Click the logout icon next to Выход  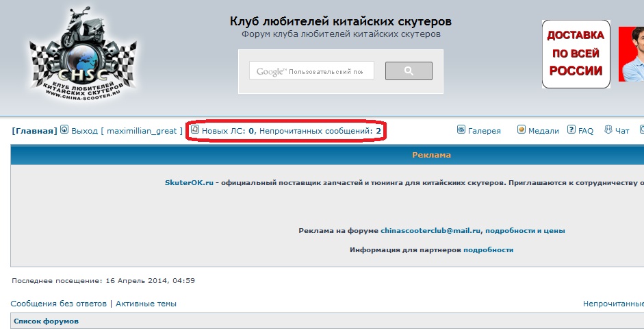[x=64, y=130]
